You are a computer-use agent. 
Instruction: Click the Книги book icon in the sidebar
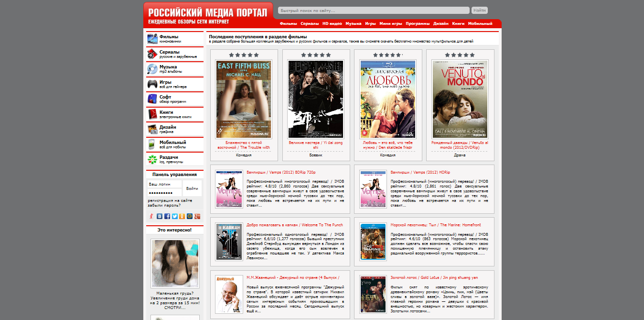152,114
